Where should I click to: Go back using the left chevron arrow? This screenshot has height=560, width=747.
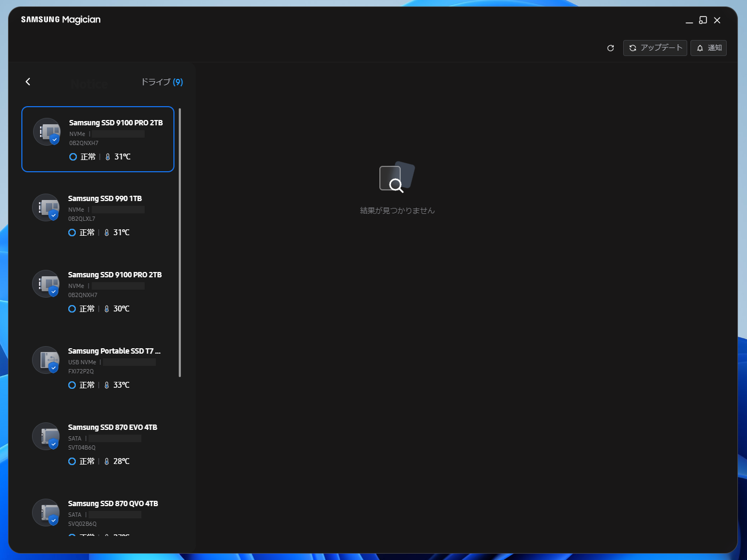(x=28, y=82)
